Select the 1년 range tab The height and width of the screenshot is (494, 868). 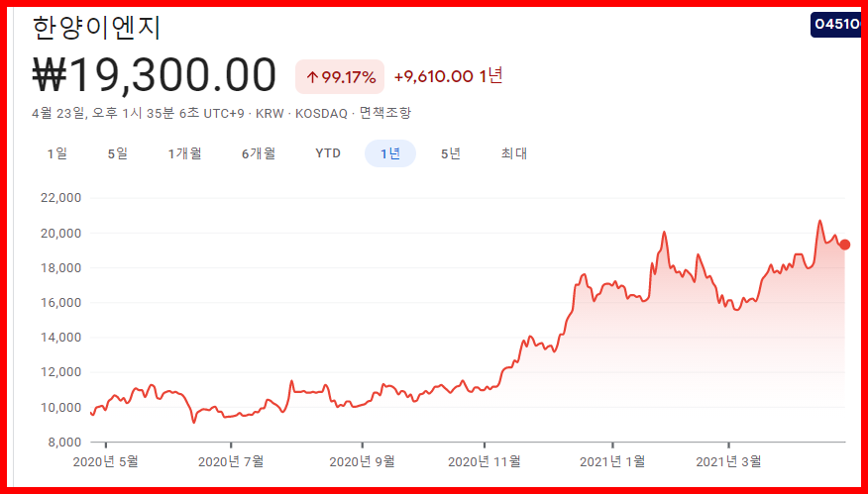390,153
